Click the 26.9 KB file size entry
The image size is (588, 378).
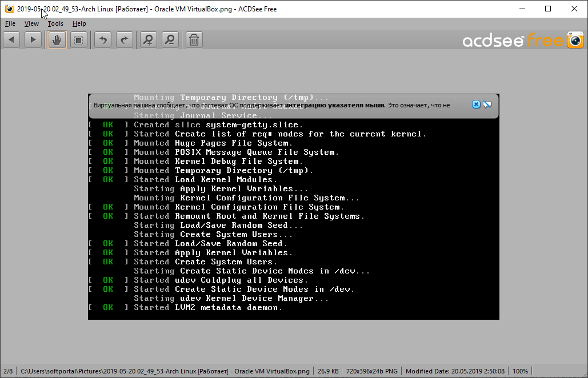tap(328, 371)
